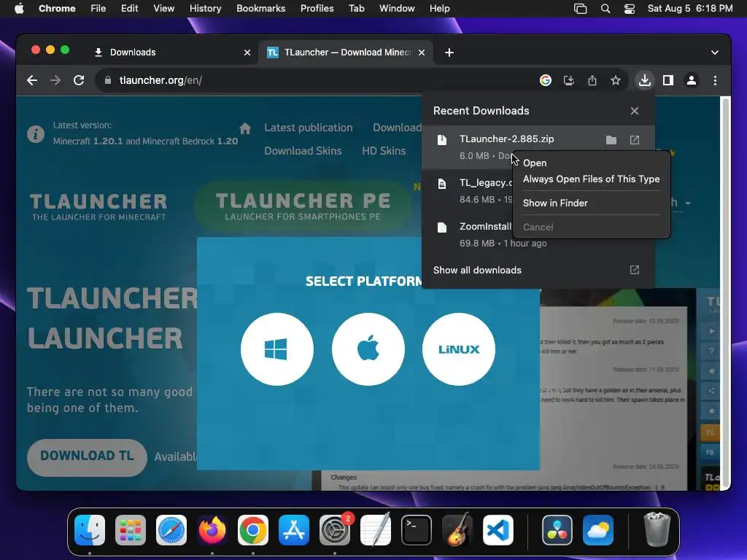Click the share page icon

pyautogui.click(x=592, y=80)
